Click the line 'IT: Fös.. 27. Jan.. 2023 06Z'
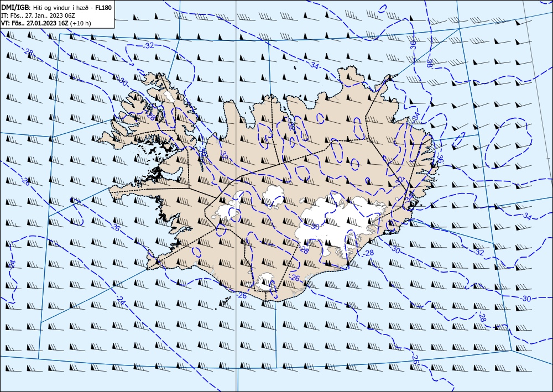The image size is (553, 392). click(x=38, y=15)
